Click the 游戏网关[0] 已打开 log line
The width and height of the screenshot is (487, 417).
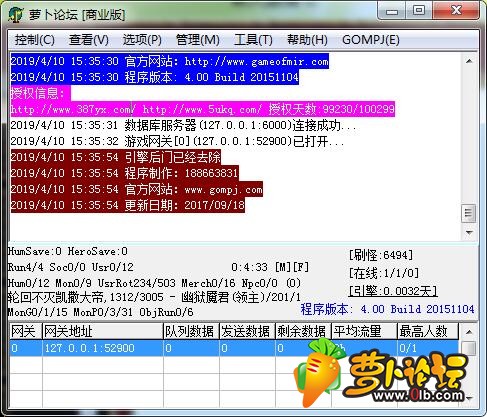pos(177,141)
